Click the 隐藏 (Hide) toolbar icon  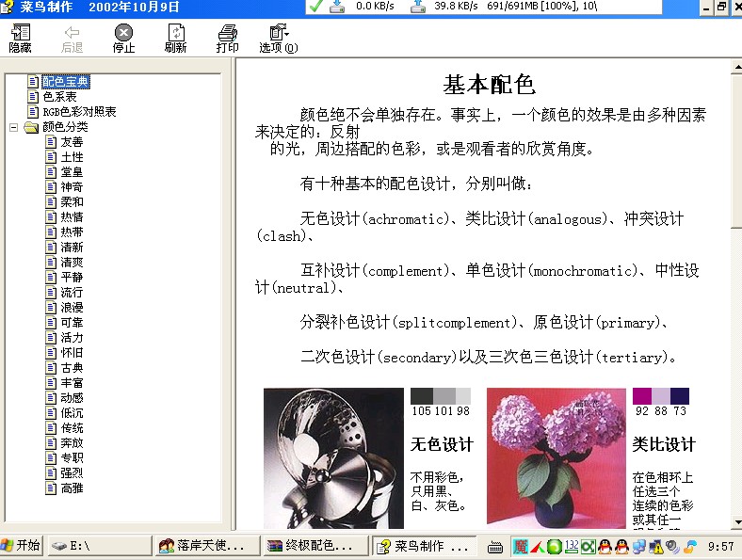20,39
